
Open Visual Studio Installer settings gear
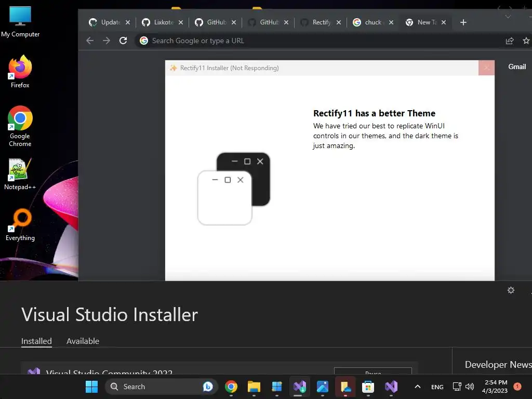[511, 290]
